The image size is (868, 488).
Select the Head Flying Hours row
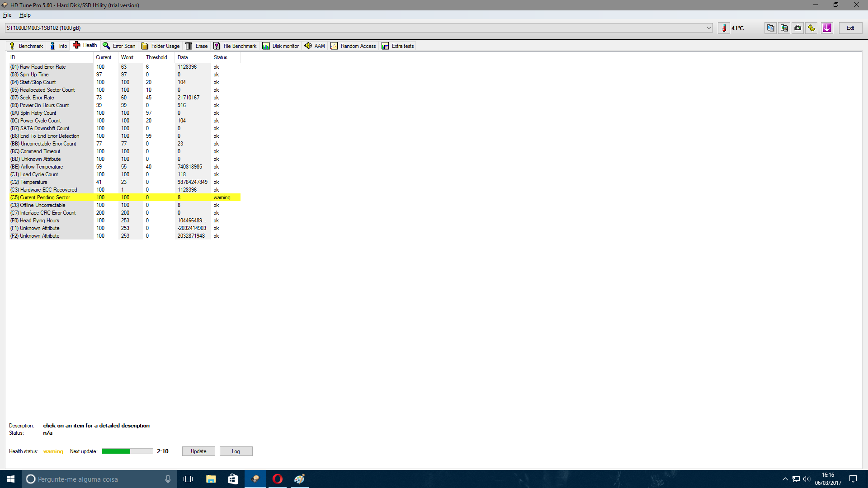click(x=124, y=221)
